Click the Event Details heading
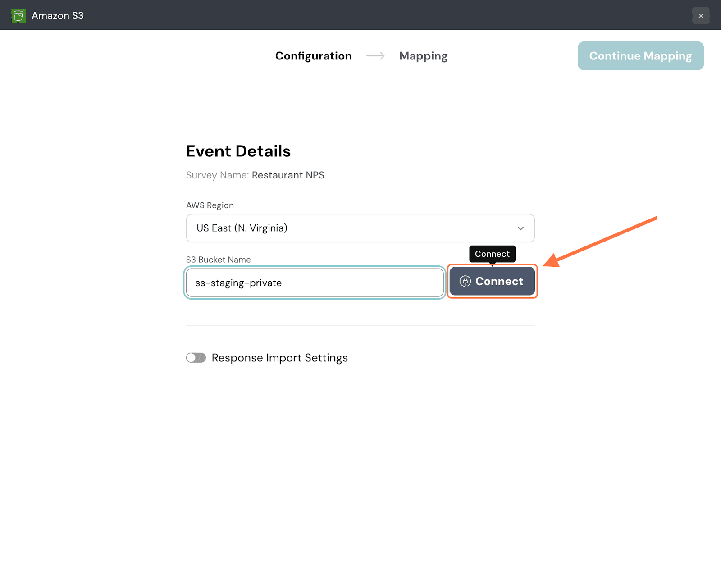 tap(238, 151)
